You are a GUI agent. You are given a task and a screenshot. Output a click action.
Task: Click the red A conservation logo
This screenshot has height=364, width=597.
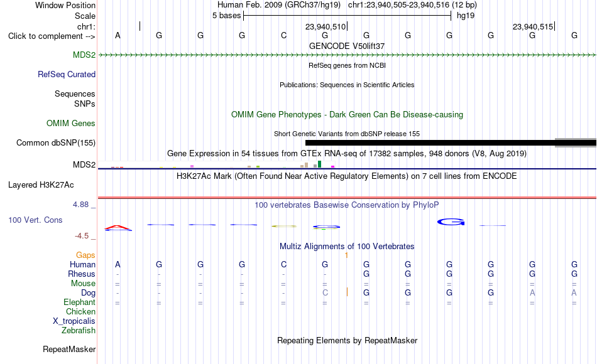118,228
